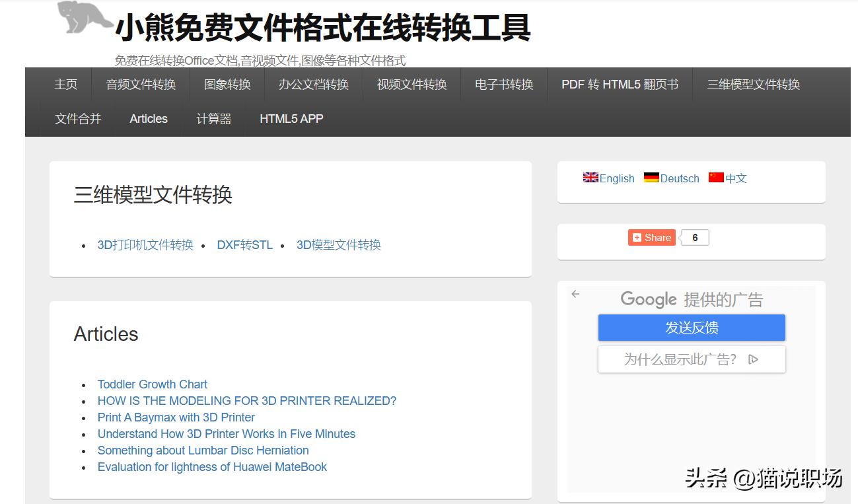This screenshot has height=504, width=858.
Task: Click the info arrow beside 为什么显示此广告
Action: [x=753, y=359]
